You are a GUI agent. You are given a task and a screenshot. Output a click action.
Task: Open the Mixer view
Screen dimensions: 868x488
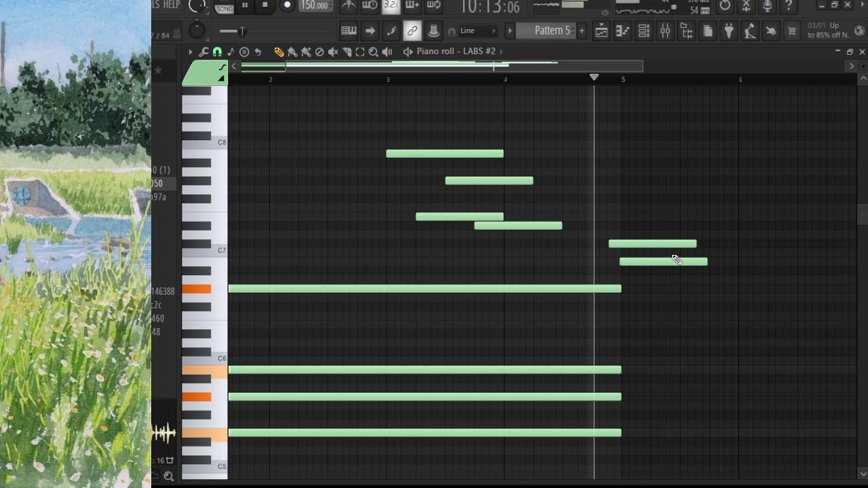point(665,30)
